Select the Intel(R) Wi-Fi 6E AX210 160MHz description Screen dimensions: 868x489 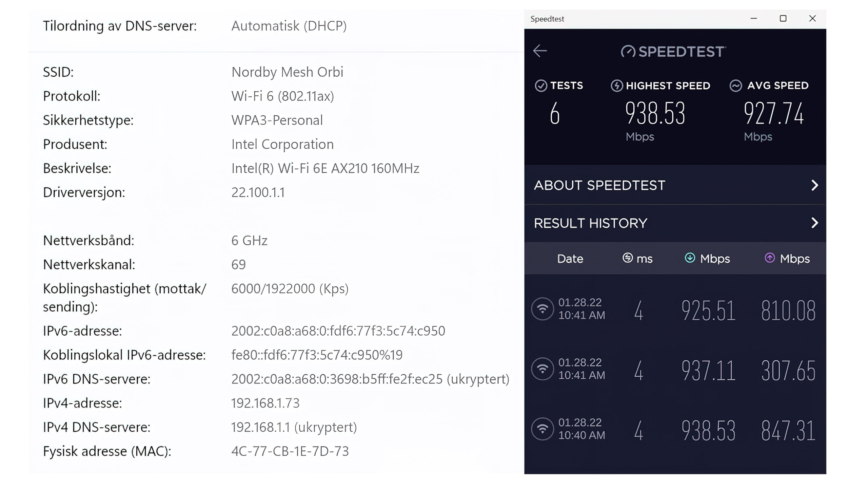(325, 168)
